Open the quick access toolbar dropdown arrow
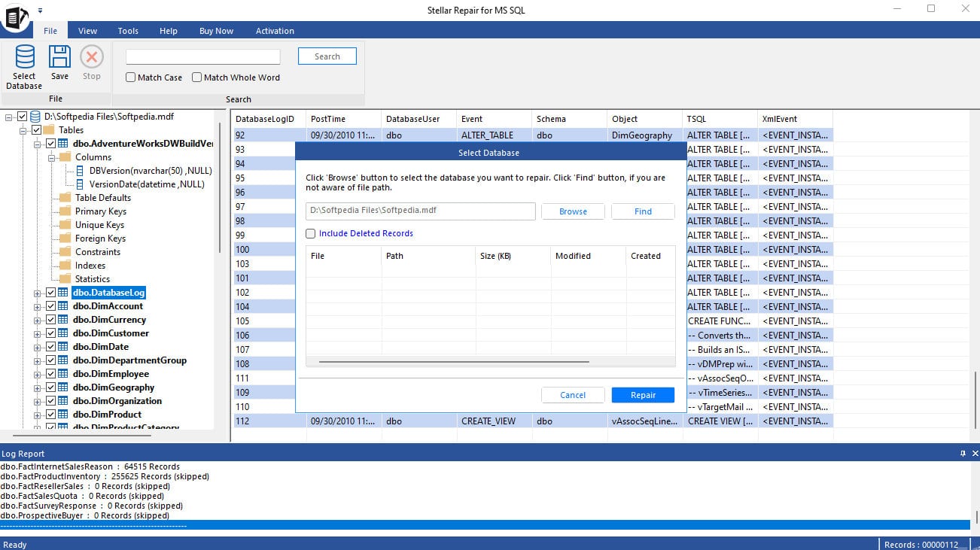This screenshot has height=550, width=980. point(40,11)
